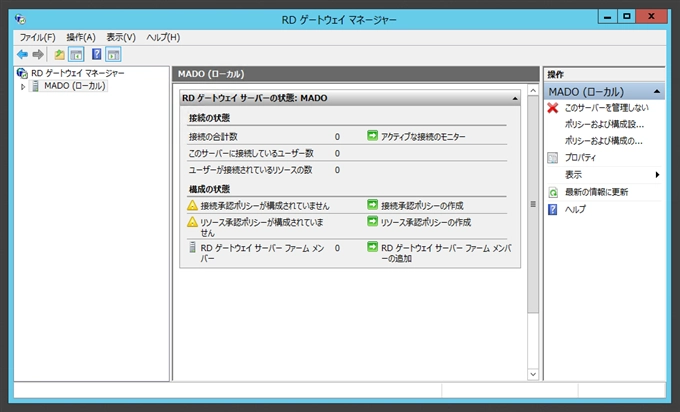Click 接続の合計数 row label
Screen dimensions: 680x412
(x=213, y=137)
